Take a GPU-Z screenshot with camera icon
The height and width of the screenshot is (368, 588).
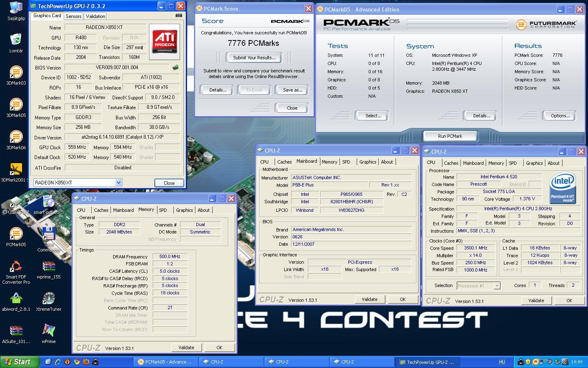(179, 16)
